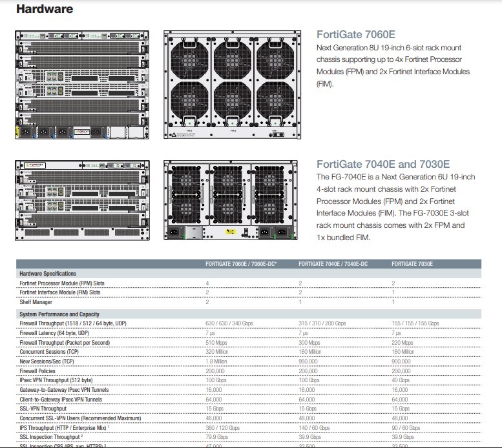The height and width of the screenshot is (448, 502).
Task: Select the "79.9 Gbps" SSL inspection value
Action: click(216, 437)
